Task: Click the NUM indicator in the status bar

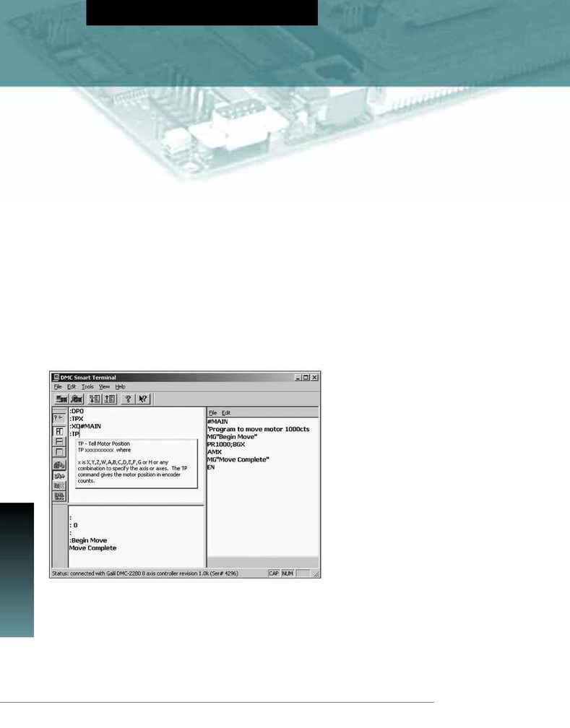Action: [288, 573]
